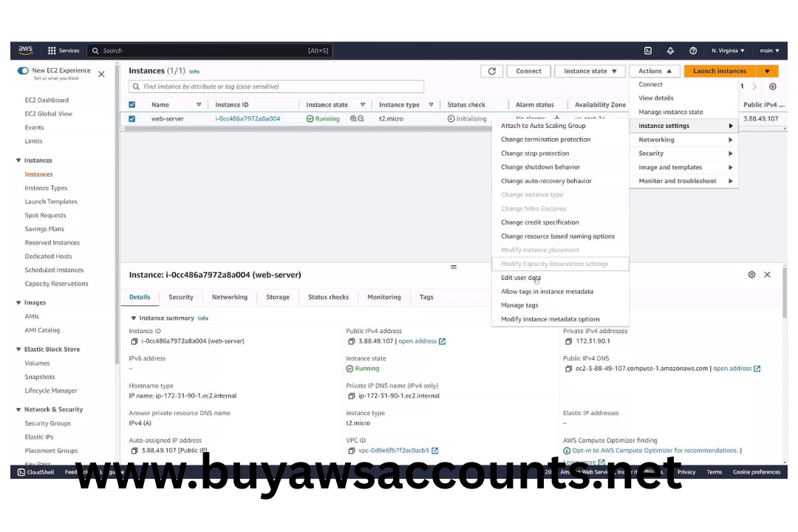Open the N. Virginia region selector

[728, 50]
